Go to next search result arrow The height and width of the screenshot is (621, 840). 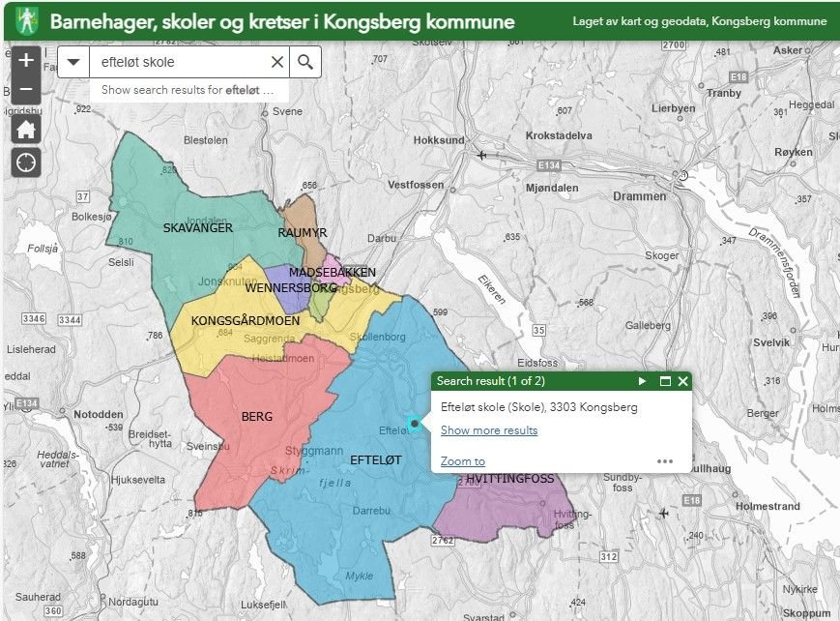coord(642,381)
